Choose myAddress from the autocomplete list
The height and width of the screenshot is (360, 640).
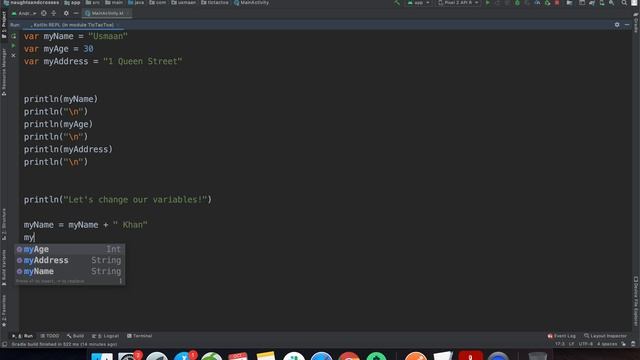pos(70,260)
